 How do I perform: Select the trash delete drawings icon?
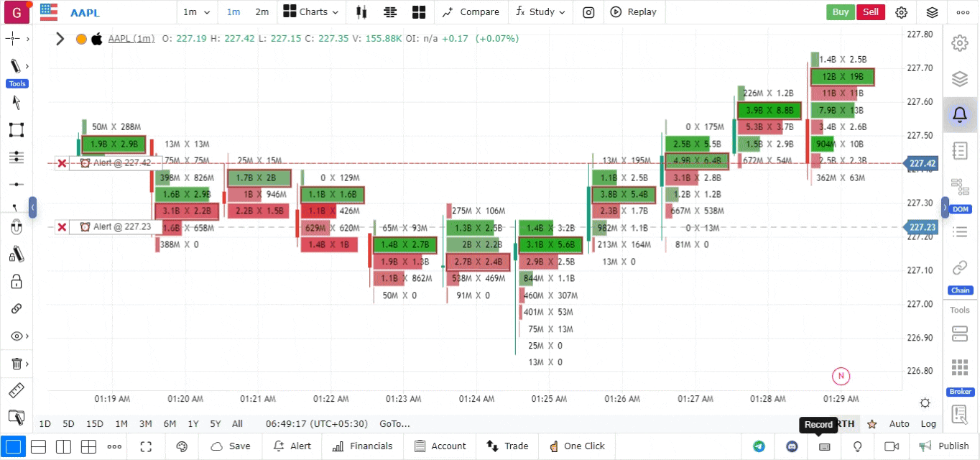tap(17, 364)
